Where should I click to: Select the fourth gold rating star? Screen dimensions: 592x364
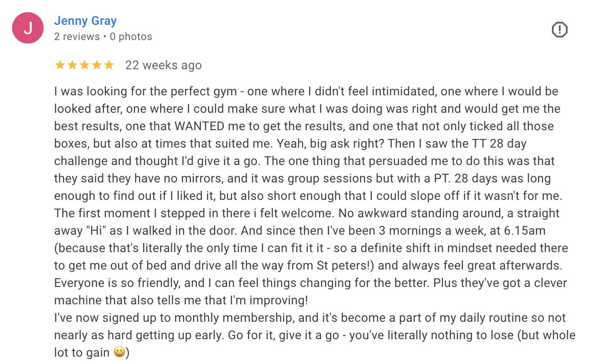[x=96, y=65]
